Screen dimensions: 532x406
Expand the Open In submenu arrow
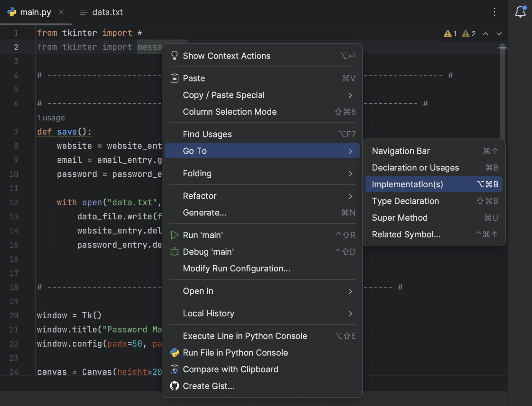coord(350,291)
